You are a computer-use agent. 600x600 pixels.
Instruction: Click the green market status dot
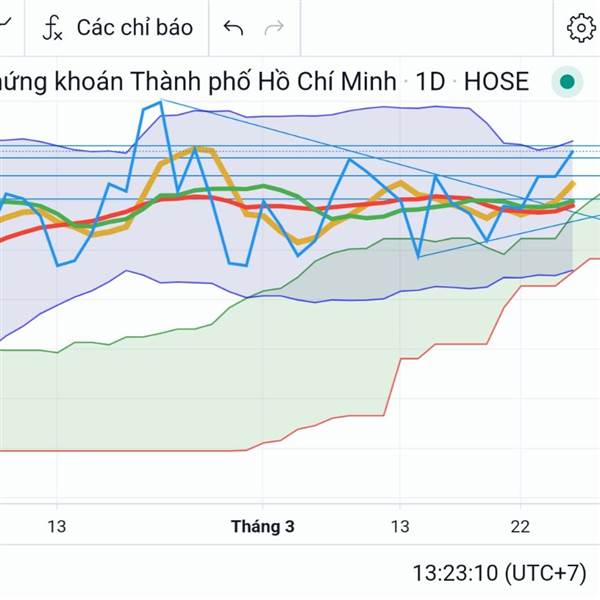pos(568,82)
